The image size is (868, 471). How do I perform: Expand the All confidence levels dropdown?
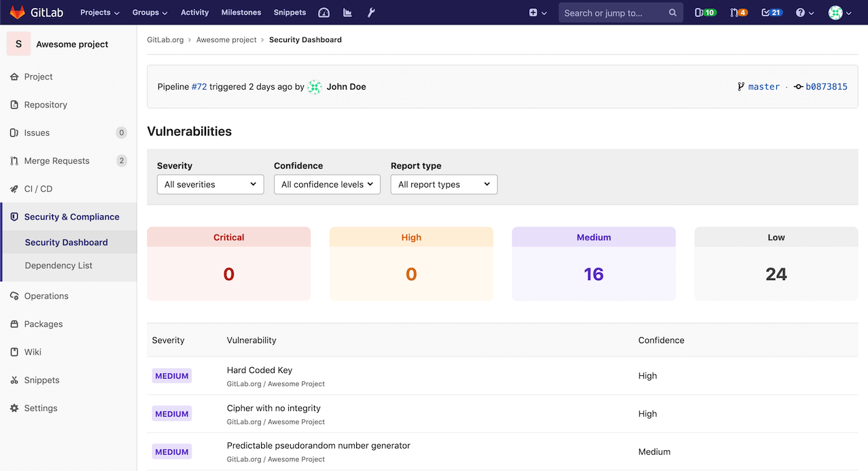coord(327,184)
